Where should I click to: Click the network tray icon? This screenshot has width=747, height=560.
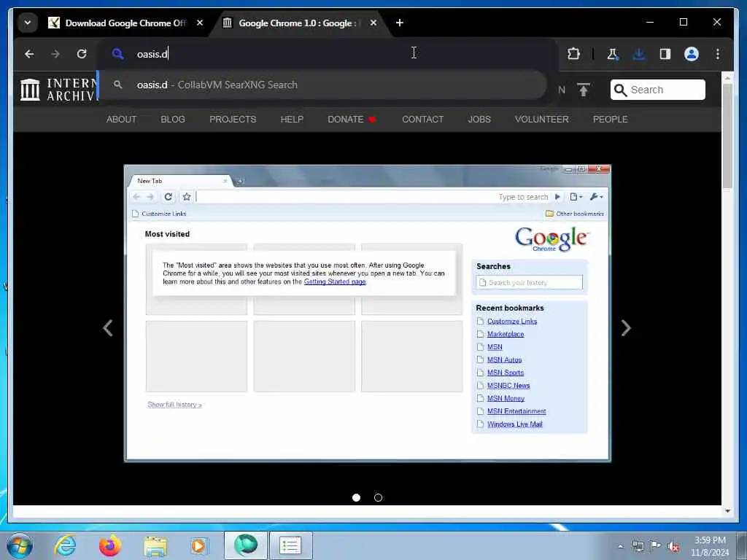638,547
